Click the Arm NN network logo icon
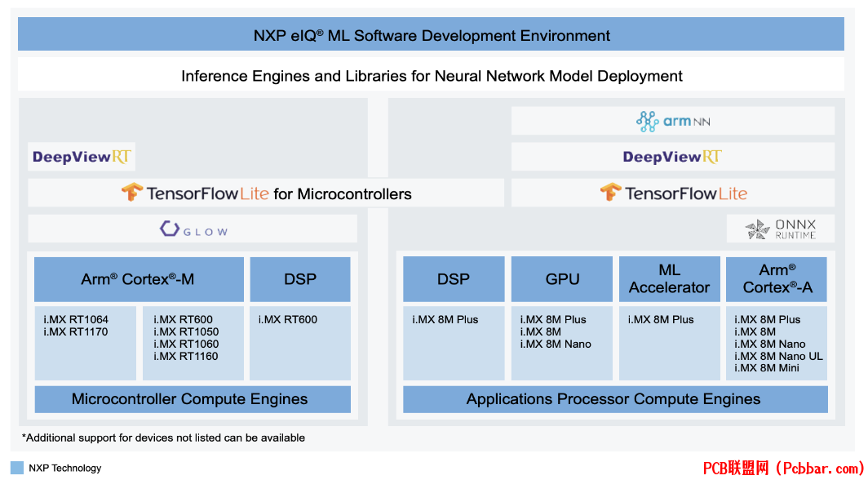 (x=647, y=122)
